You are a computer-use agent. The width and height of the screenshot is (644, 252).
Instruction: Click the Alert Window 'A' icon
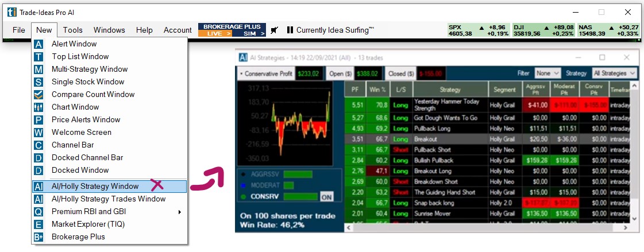pos(38,44)
